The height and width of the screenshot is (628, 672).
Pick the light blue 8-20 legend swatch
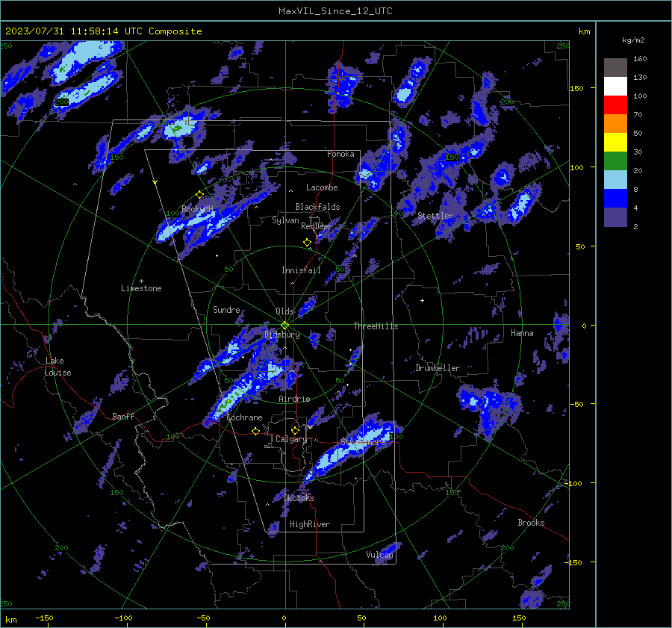point(615,180)
